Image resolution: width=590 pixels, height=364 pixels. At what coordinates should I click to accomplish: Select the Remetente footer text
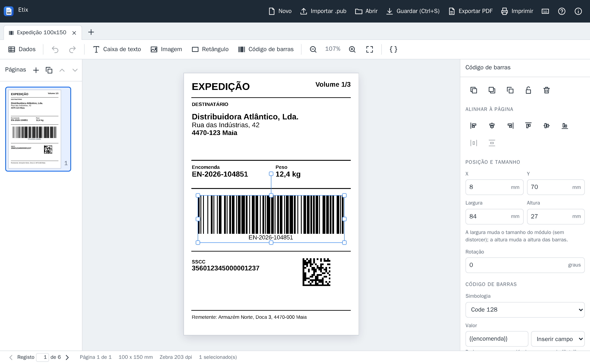click(x=249, y=317)
